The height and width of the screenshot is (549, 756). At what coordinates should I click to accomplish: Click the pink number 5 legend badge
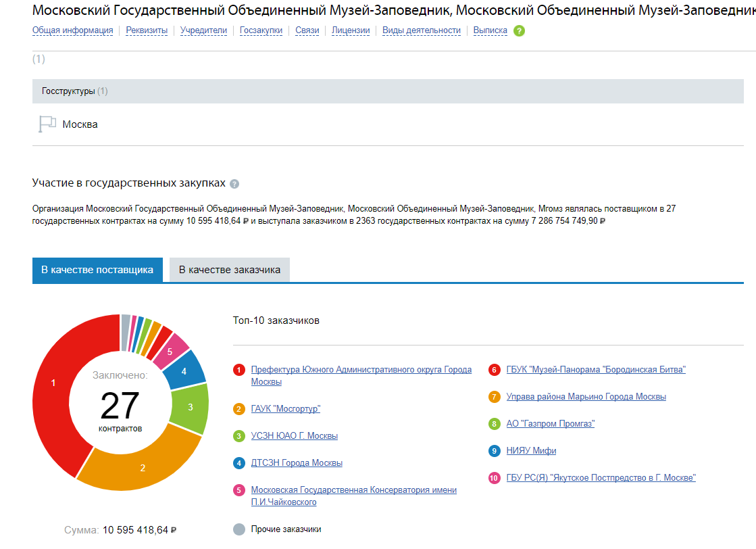click(x=238, y=490)
